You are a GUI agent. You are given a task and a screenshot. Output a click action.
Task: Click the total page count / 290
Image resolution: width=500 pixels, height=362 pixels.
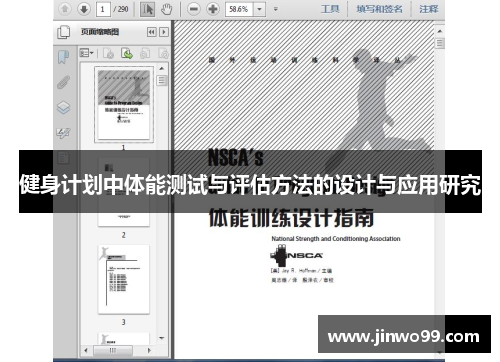pos(121,9)
